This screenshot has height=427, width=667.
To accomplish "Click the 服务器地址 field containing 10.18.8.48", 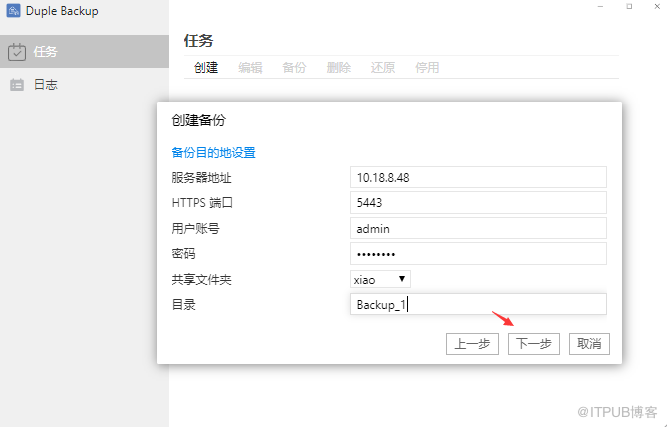I will point(478,177).
